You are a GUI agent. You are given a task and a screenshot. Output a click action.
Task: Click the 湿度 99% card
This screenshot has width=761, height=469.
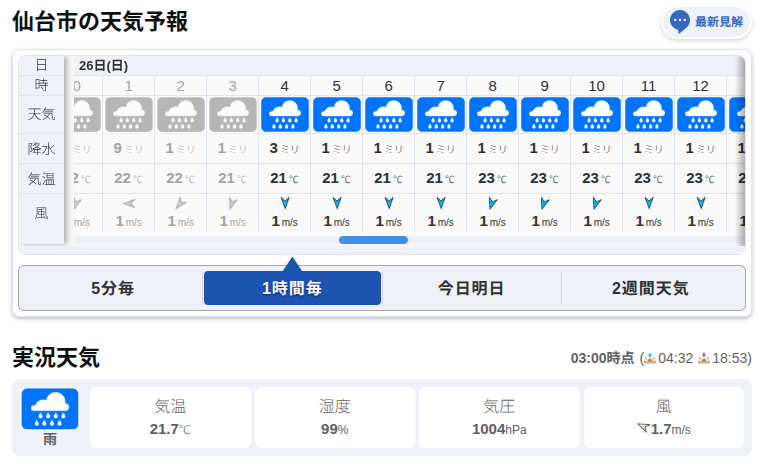point(335,418)
